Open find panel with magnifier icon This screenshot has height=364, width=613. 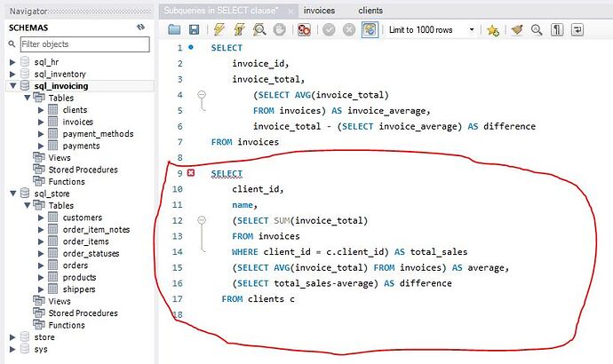pyautogui.click(x=537, y=29)
